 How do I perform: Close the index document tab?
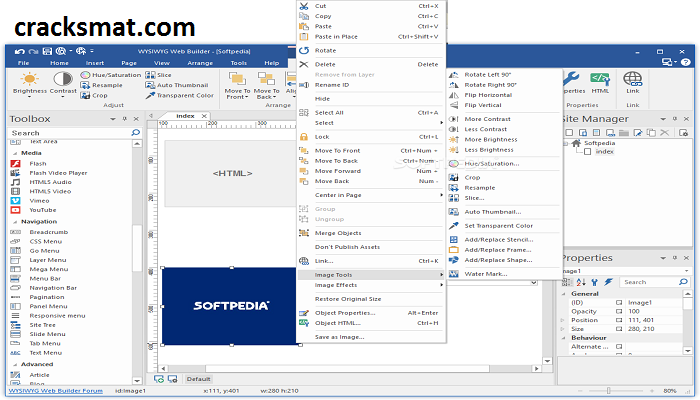204,116
